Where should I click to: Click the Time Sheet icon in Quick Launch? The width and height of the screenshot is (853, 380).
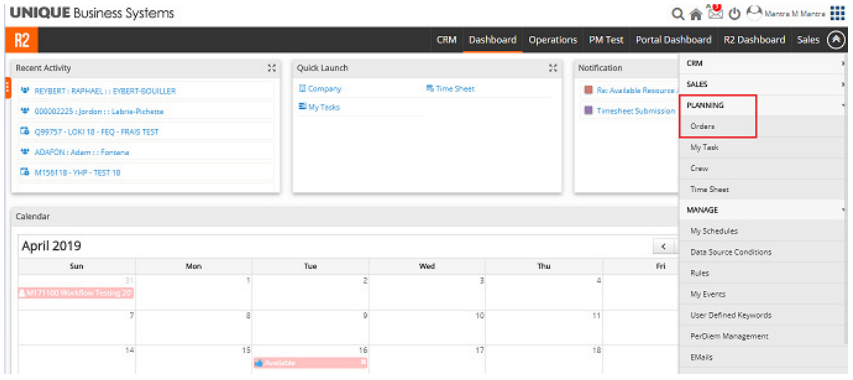[x=430, y=89]
